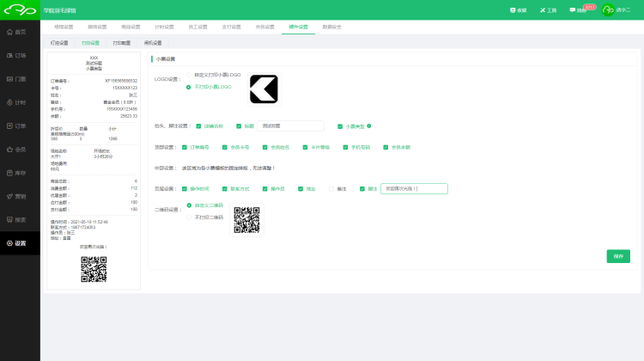Click the custom QR code thumbnail image
Image resolution: width=644 pixels, height=361 pixels.
coord(246,219)
